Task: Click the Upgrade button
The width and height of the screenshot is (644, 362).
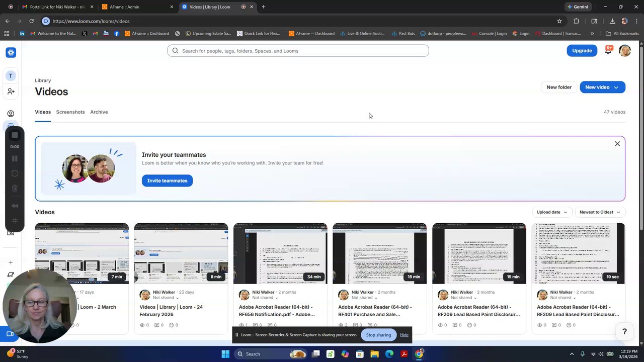Action: coord(582,51)
